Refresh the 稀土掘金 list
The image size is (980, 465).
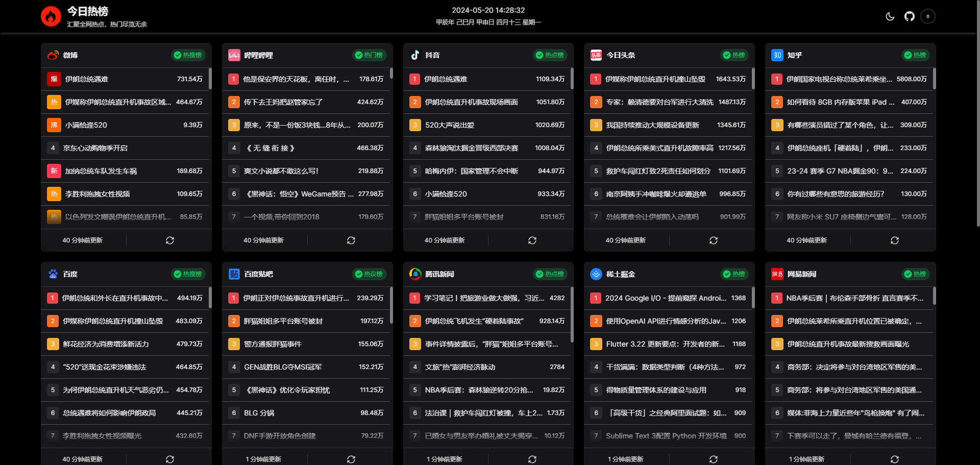pyautogui.click(x=714, y=459)
